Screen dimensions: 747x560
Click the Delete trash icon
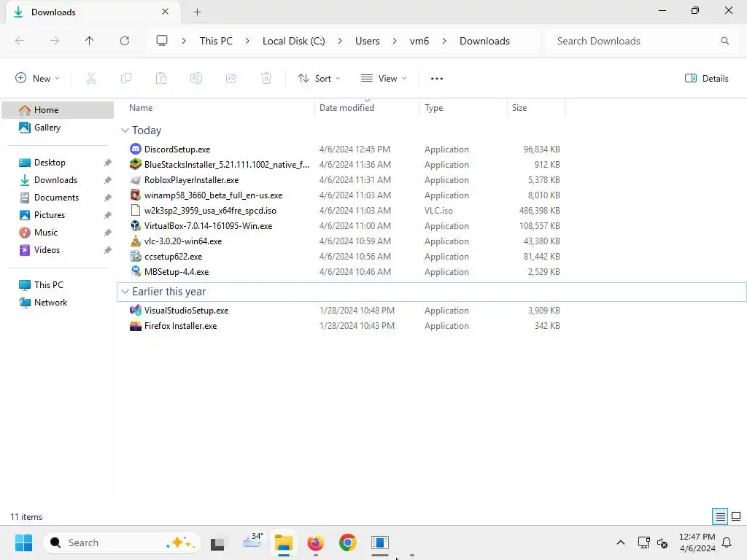[x=266, y=79]
